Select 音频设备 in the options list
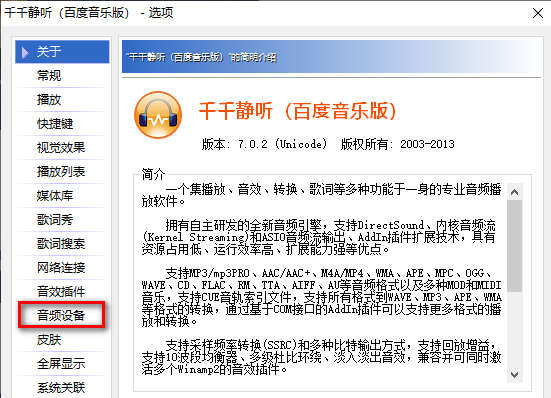551x398 pixels. pos(62,315)
